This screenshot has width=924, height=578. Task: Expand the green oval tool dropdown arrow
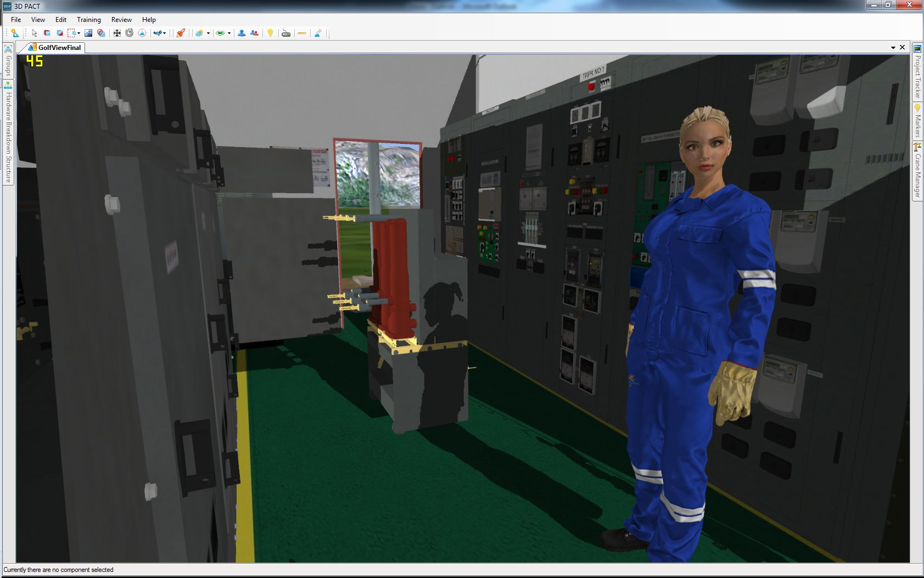click(x=229, y=33)
